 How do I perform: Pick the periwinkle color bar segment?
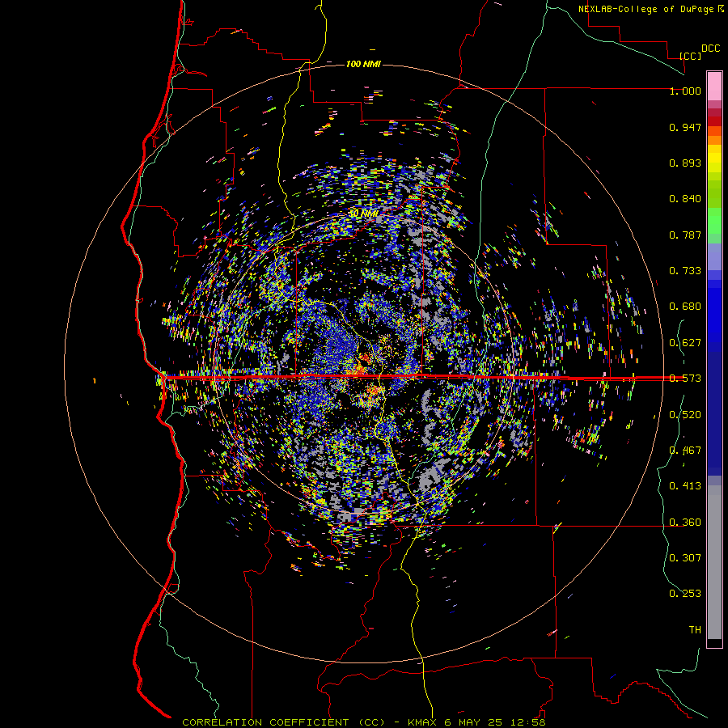point(714,256)
